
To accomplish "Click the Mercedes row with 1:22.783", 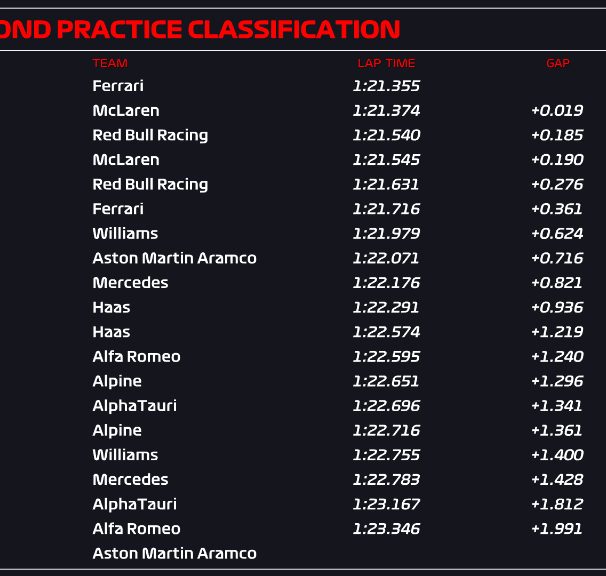I will pyautogui.click(x=303, y=479).
